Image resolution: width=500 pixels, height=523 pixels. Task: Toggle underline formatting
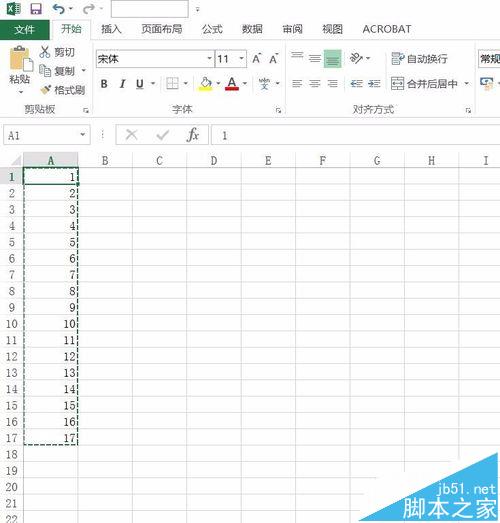[x=140, y=83]
